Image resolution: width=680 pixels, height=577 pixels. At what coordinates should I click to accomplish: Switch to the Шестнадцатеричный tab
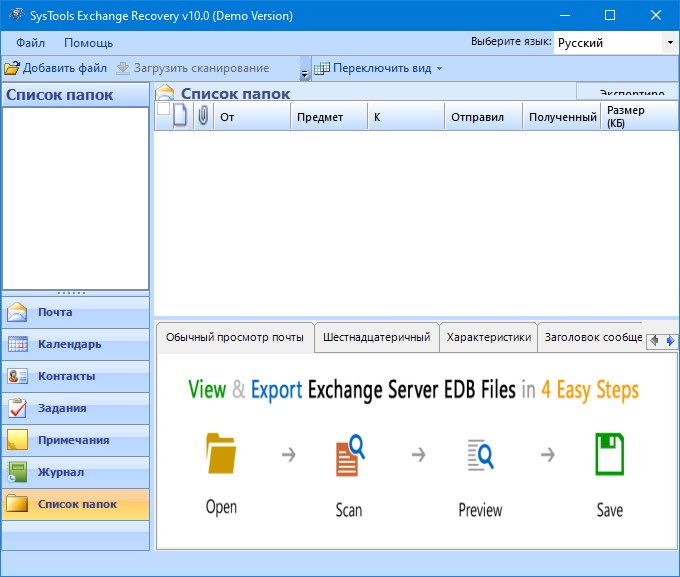click(376, 337)
